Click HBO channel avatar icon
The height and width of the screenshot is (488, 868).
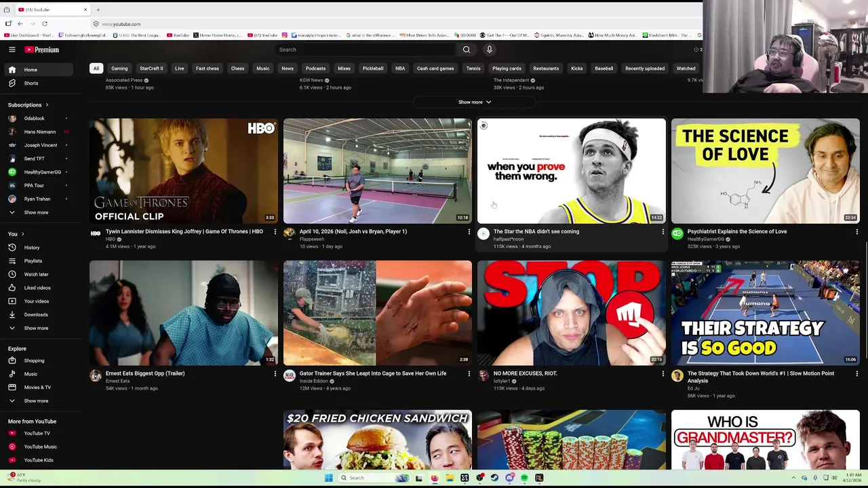[x=96, y=234]
